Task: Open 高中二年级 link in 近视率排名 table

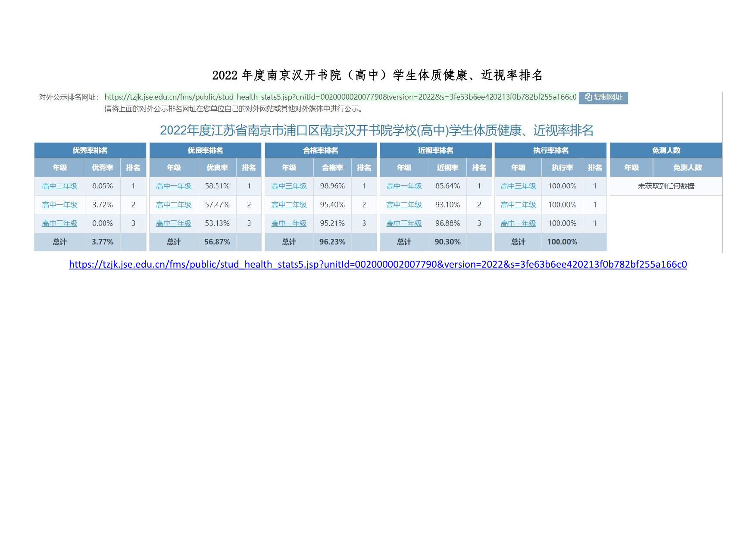Action: point(404,205)
